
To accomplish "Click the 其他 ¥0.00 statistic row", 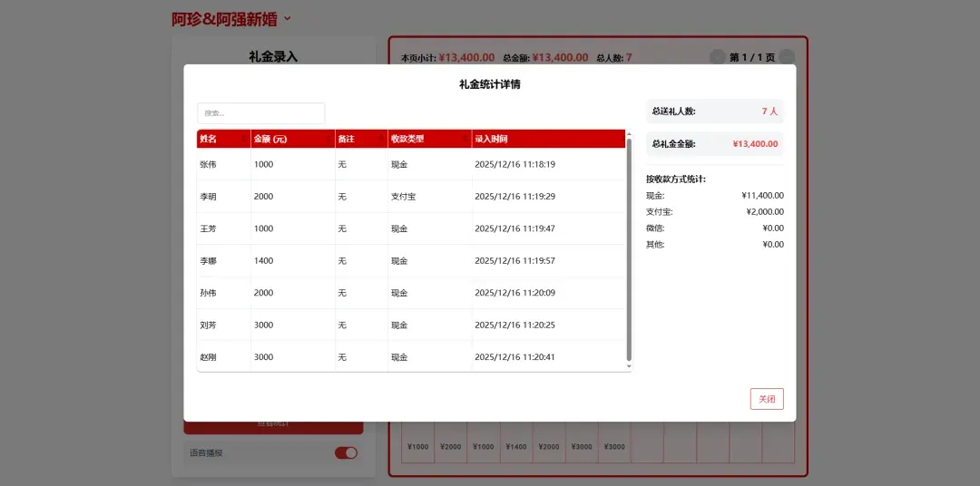I will pyautogui.click(x=715, y=244).
